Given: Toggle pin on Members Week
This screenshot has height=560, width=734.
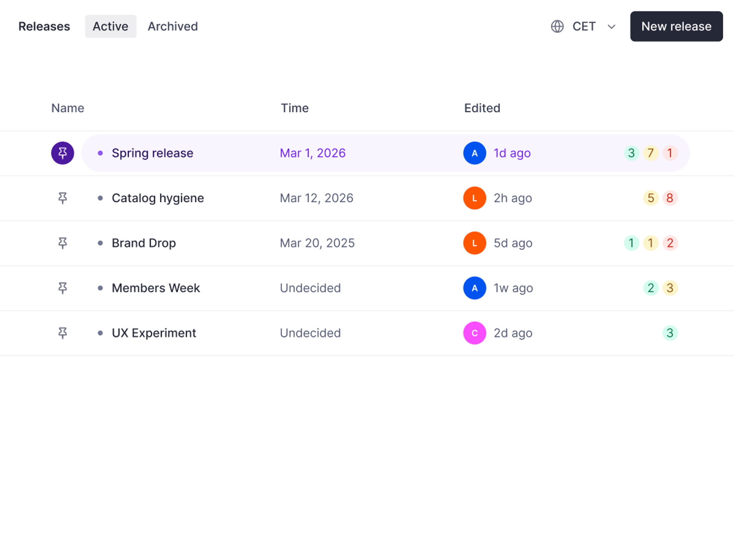Looking at the screenshot, I should [62, 288].
